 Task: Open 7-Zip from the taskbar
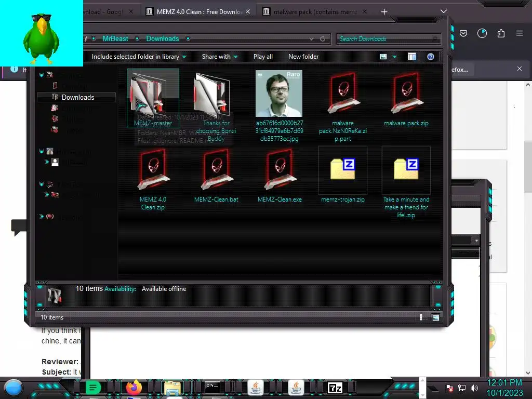tap(335, 388)
